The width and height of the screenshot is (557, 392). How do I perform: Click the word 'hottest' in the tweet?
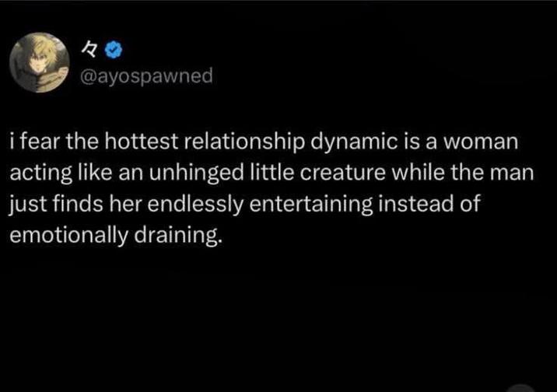point(140,142)
